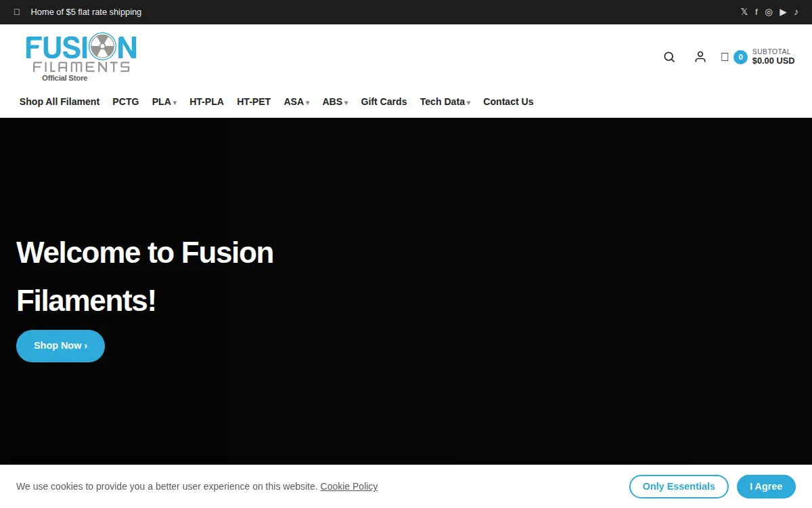
Task: Expand the ASA dropdown menu
Action: [x=296, y=102]
